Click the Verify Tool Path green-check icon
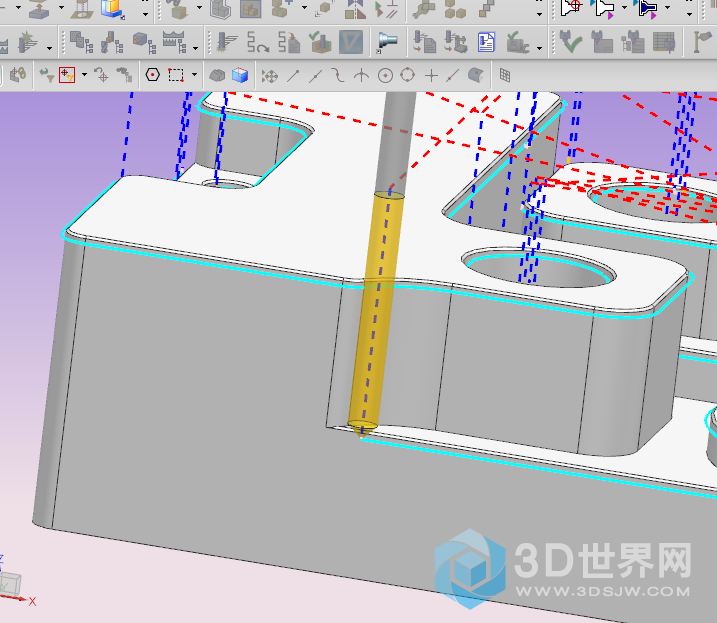717x623 pixels. tap(319, 42)
